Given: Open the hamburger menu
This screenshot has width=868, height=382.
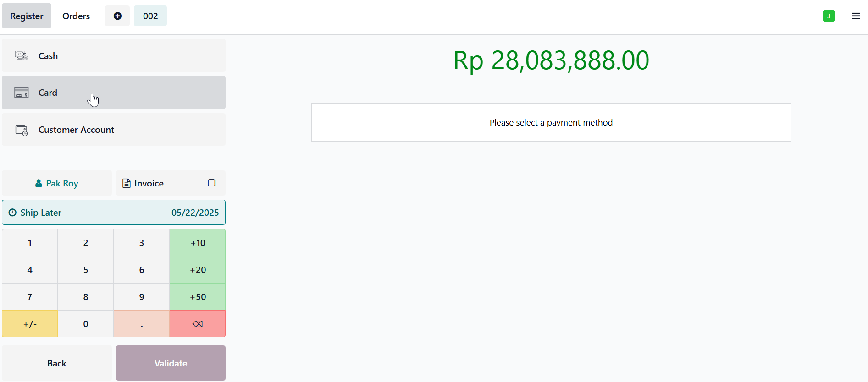Looking at the screenshot, I should [x=856, y=16].
